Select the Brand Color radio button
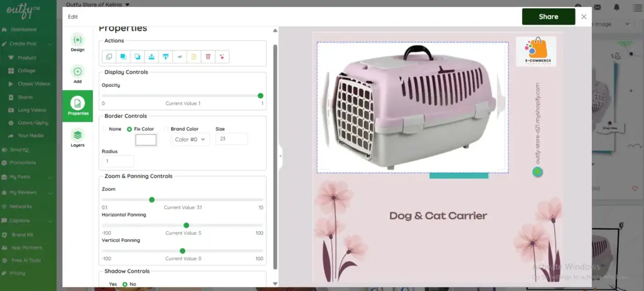644x291 pixels. [x=167, y=129]
